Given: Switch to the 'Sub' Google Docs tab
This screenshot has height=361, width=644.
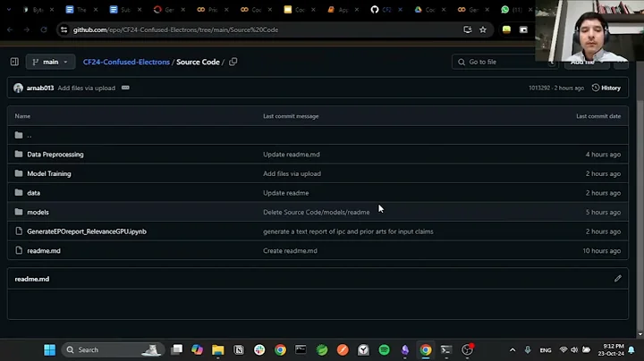Looking at the screenshot, I should (x=121, y=10).
